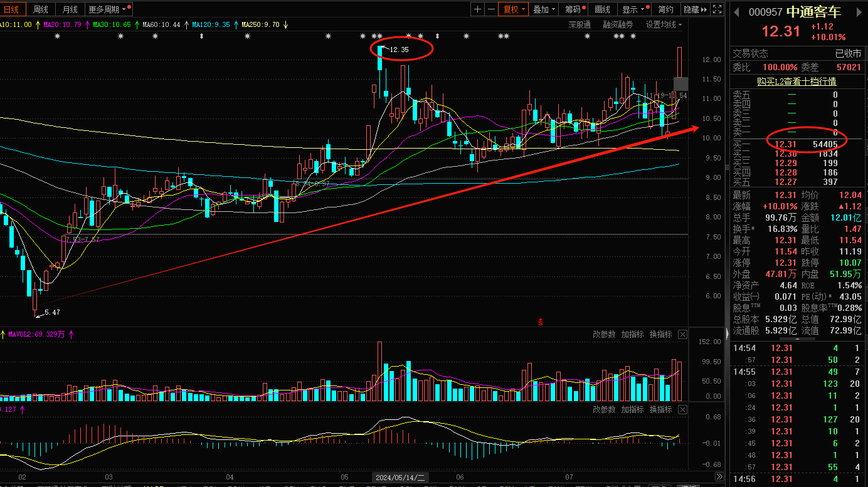Click the MA250:9.70 label
Viewport: 868px width, 487px height.
(x=260, y=25)
